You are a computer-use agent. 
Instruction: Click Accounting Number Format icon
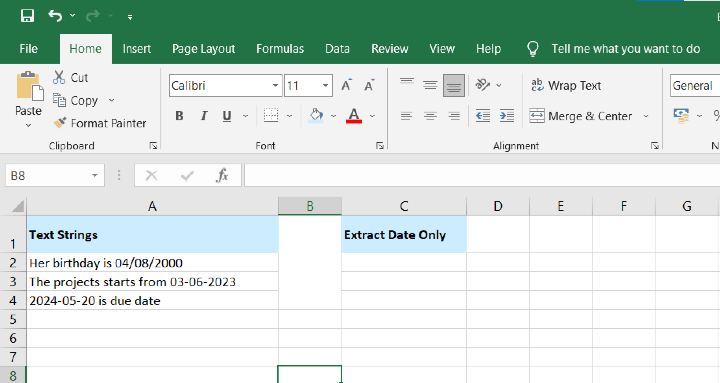(x=681, y=116)
